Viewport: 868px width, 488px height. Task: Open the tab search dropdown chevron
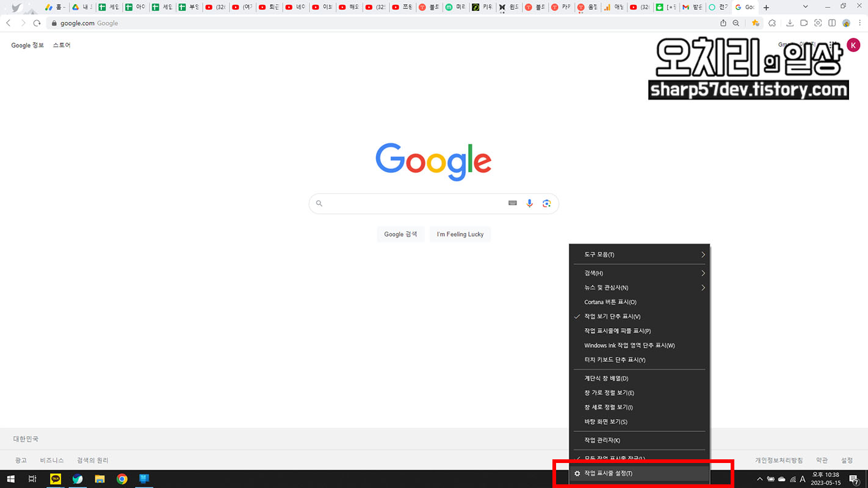(806, 7)
